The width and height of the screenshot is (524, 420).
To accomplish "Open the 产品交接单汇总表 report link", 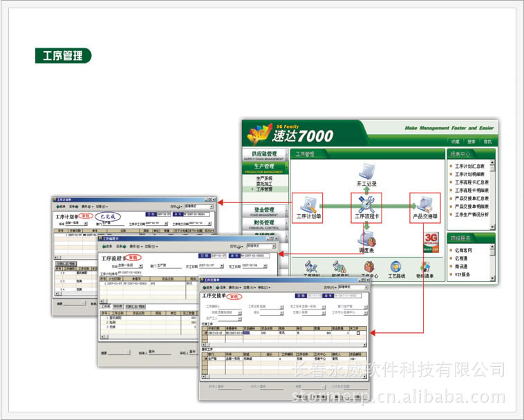I will click(471, 198).
